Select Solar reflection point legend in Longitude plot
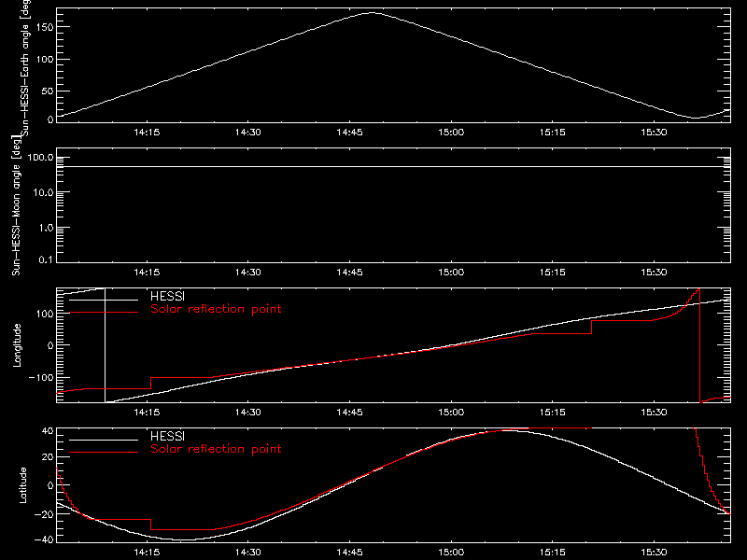This screenshot has height=560, width=747. click(216, 309)
